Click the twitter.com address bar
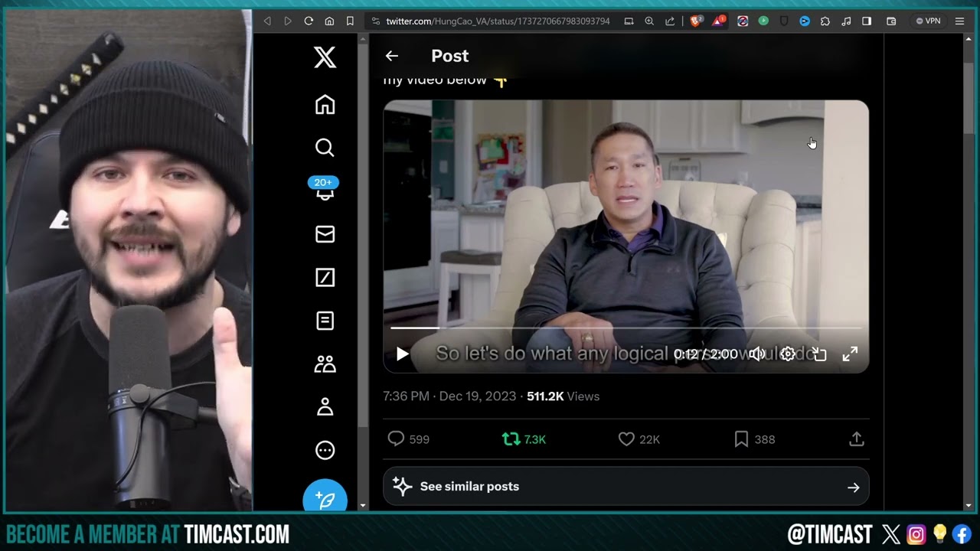Viewport: 980px width, 551px height. point(498,21)
